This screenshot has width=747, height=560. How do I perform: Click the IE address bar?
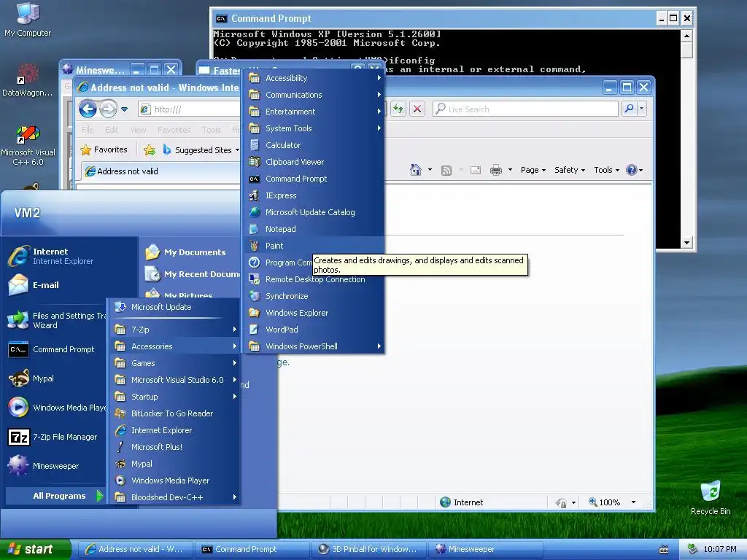pyautogui.click(x=190, y=109)
